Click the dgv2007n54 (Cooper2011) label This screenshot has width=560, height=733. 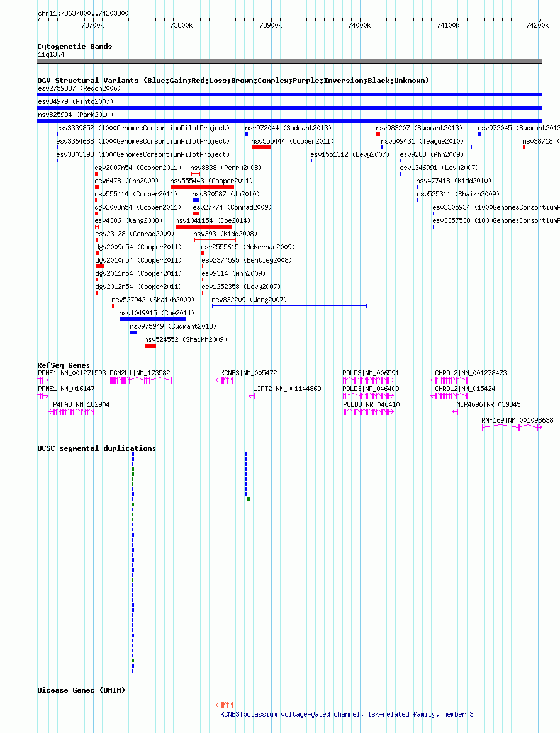point(138,168)
